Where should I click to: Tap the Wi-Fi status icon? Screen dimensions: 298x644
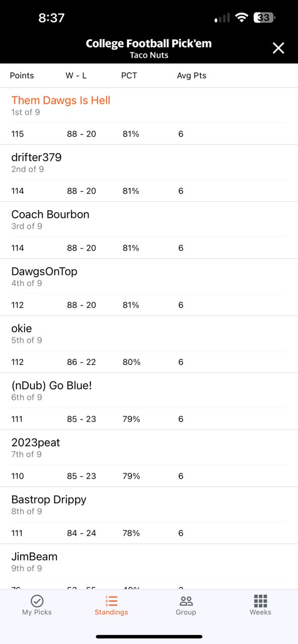tap(242, 18)
